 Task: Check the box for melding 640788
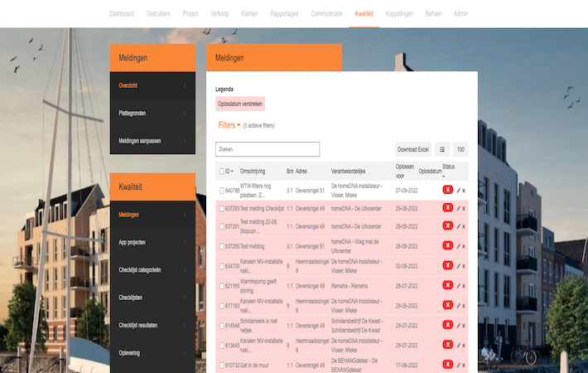tap(222, 191)
